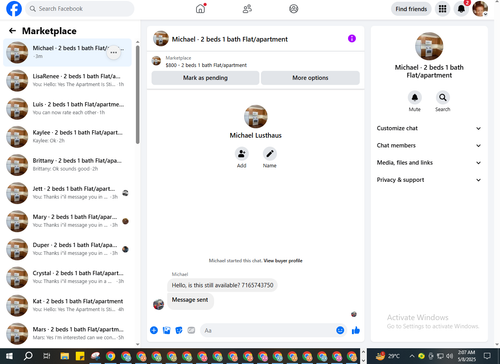Mute the conversation with bell icon

click(415, 97)
